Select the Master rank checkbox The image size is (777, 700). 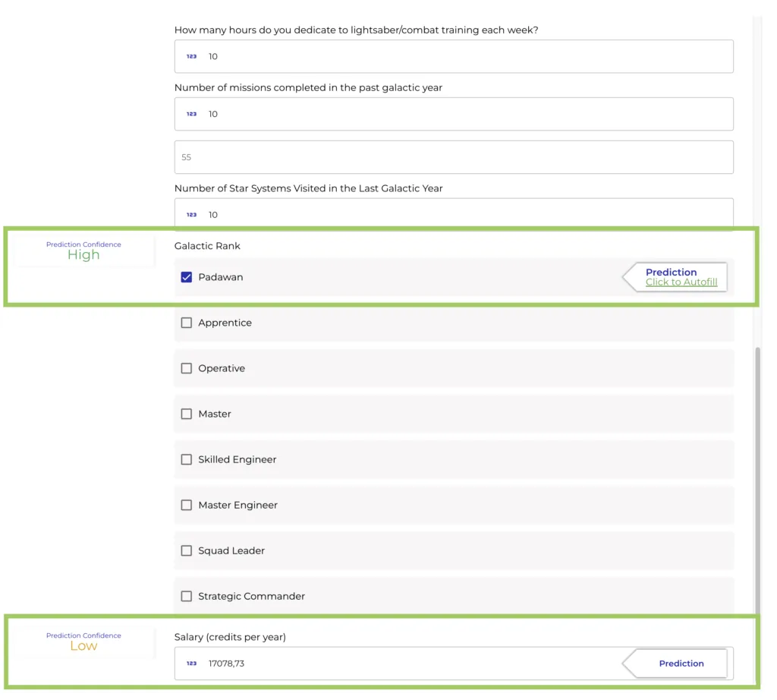click(x=186, y=414)
